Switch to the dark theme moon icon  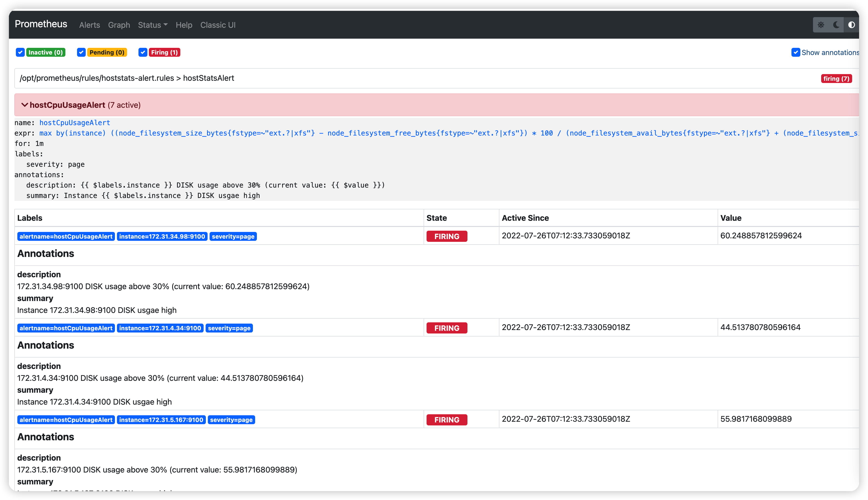836,25
